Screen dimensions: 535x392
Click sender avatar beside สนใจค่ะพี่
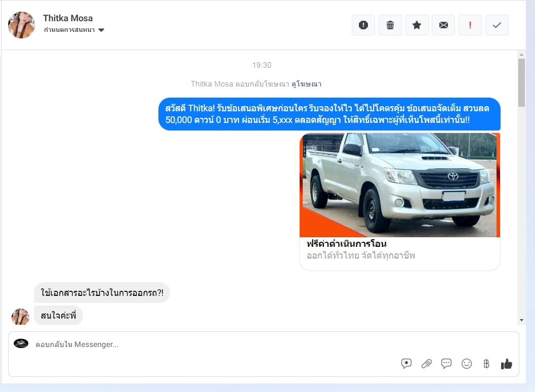[x=20, y=317]
